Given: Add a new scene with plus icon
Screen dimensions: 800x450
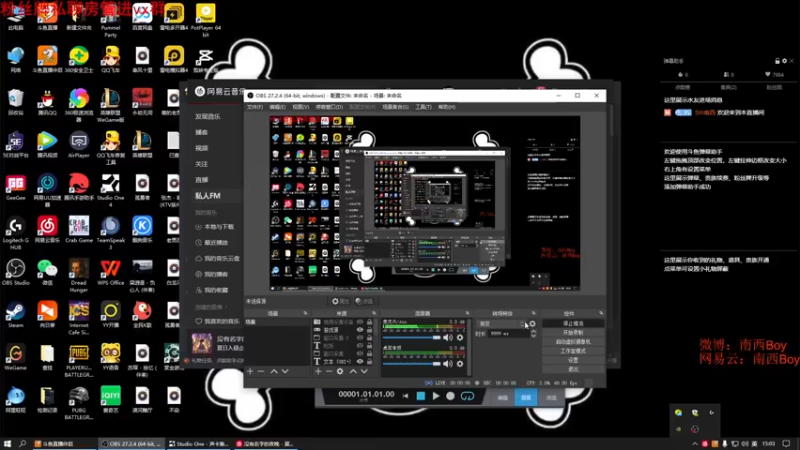Looking at the screenshot, I should (250, 371).
